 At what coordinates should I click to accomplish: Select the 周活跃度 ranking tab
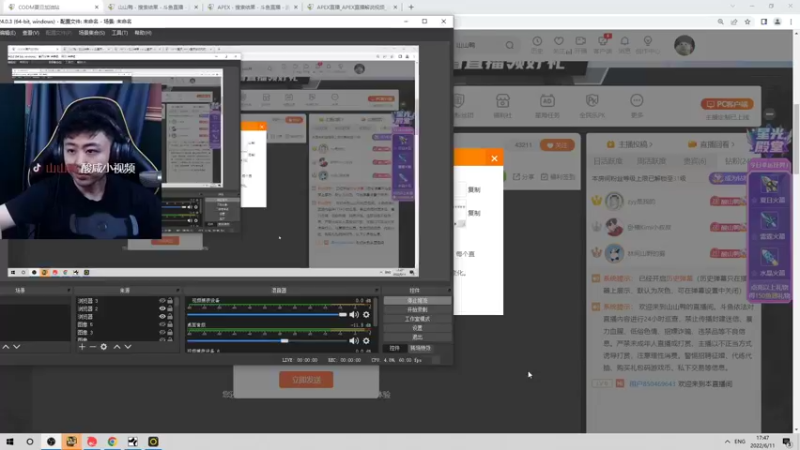[x=651, y=161]
